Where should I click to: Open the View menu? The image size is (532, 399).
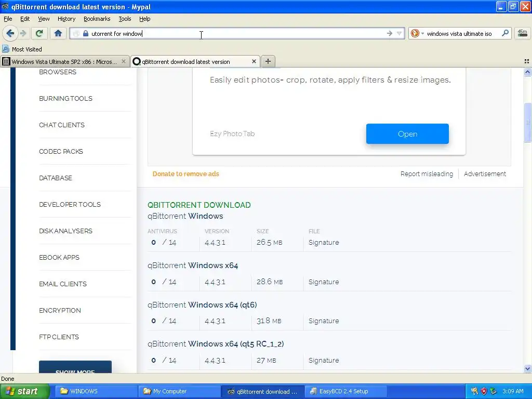click(x=44, y=19)
